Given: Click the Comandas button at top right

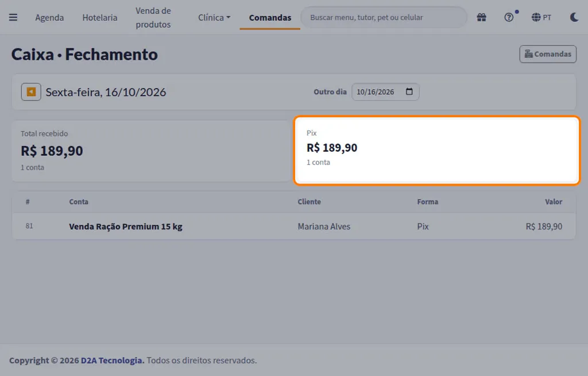Looking at the screenshot, I should 548,54.
